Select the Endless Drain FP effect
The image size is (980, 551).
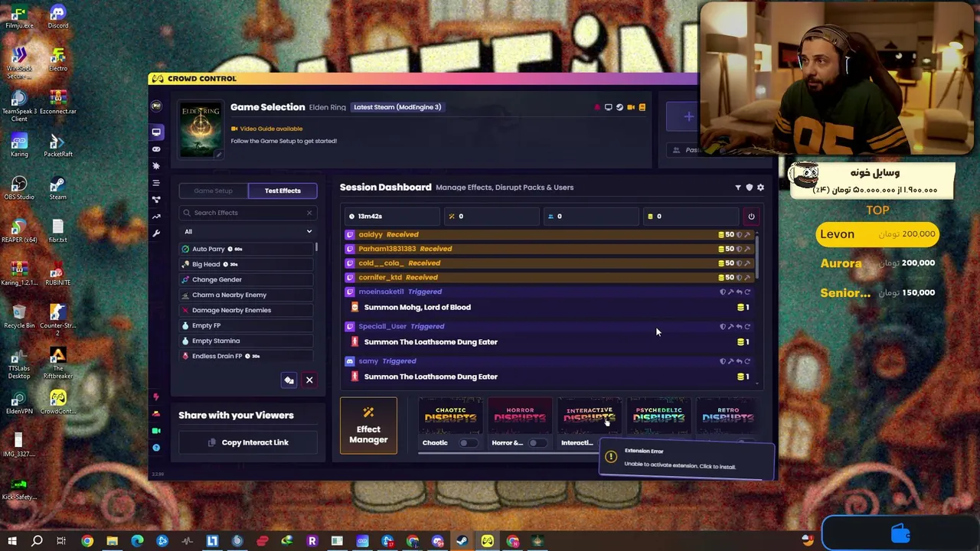click(x=245, y=356)
